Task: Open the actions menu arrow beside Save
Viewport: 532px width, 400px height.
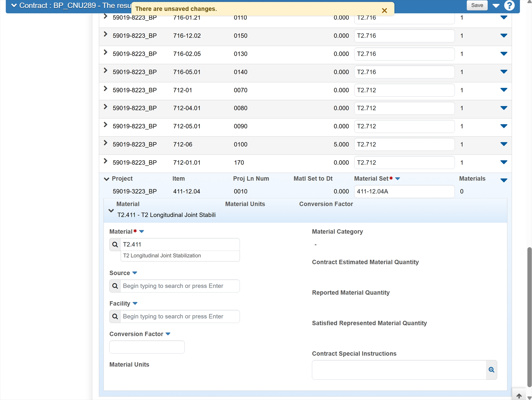Action: (x=496, y=5)
